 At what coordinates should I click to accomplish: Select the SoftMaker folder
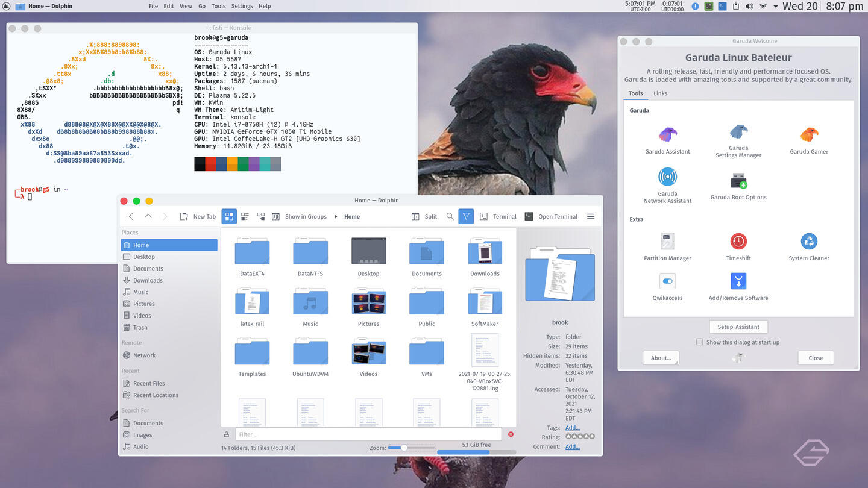tap(485, 306)
